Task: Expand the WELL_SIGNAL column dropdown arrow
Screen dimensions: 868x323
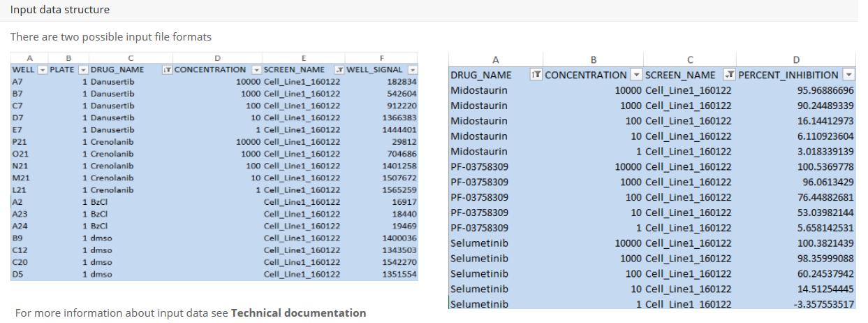Action: (412, 70)
